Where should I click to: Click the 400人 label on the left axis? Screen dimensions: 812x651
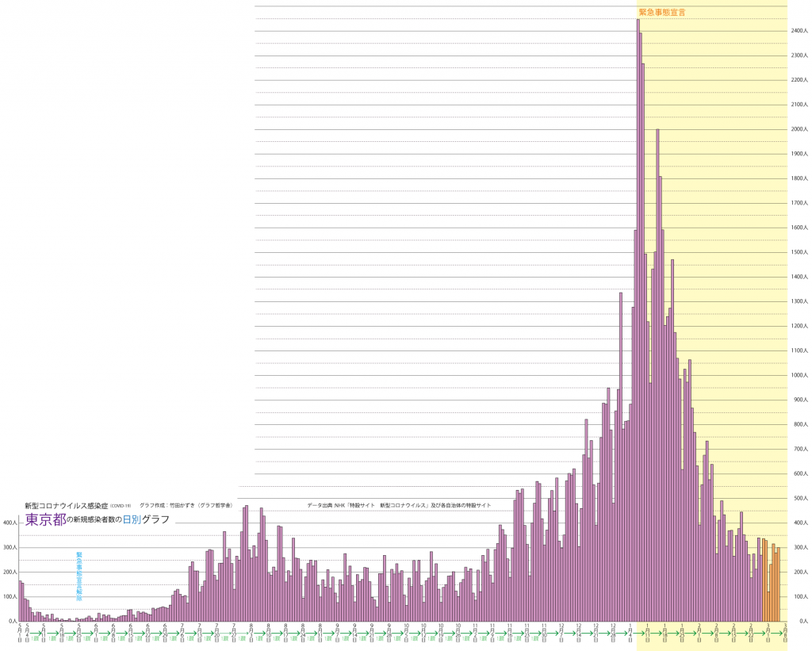[x=9, y=523]
